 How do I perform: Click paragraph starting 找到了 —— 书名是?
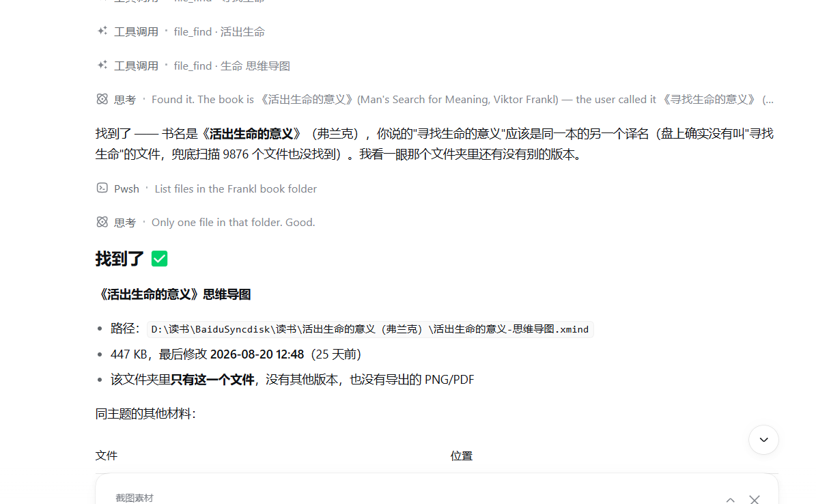[434, 144]
